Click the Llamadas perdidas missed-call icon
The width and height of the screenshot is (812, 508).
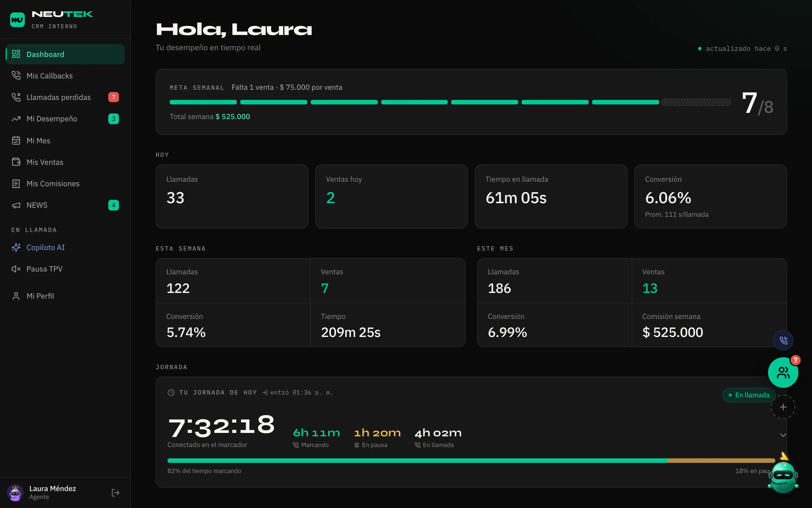pos(16,97)
